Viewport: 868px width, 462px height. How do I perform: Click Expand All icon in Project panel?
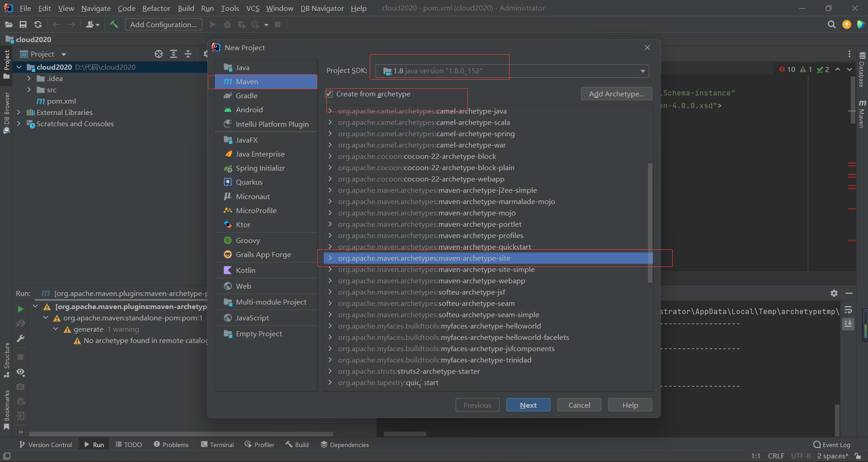pyautogui.click(x=174, y=54)
